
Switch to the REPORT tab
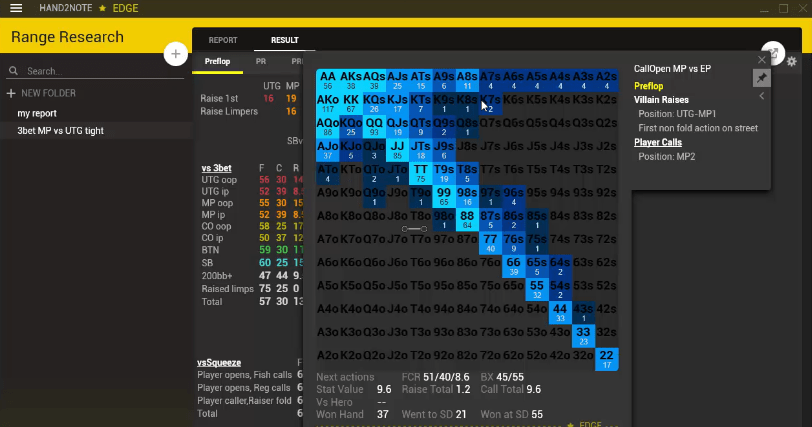222,41
